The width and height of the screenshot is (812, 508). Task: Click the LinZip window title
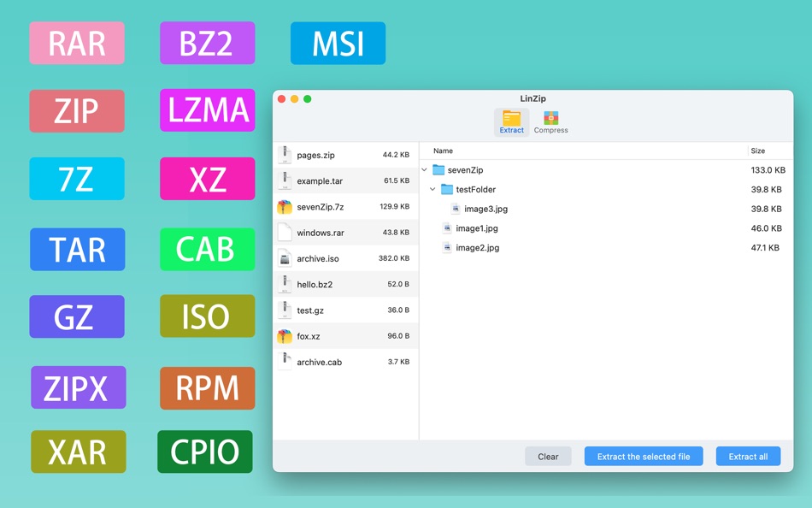pyautogui.click(x=533, y=98)
